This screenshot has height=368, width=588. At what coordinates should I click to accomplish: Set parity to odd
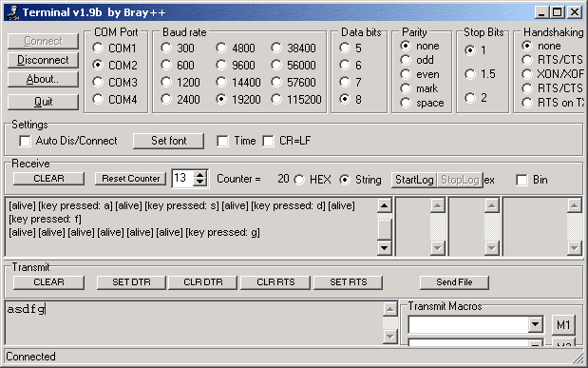click(x=417, y=60)
